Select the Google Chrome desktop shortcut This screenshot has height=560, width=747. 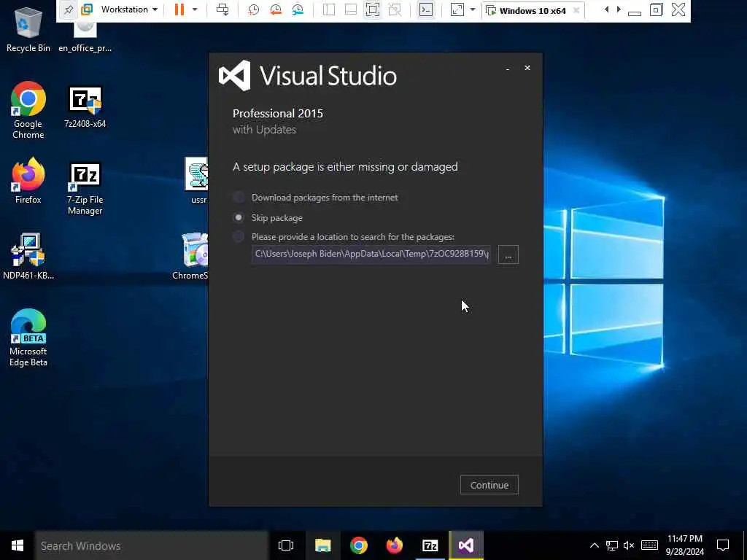(x=28, y=111)
